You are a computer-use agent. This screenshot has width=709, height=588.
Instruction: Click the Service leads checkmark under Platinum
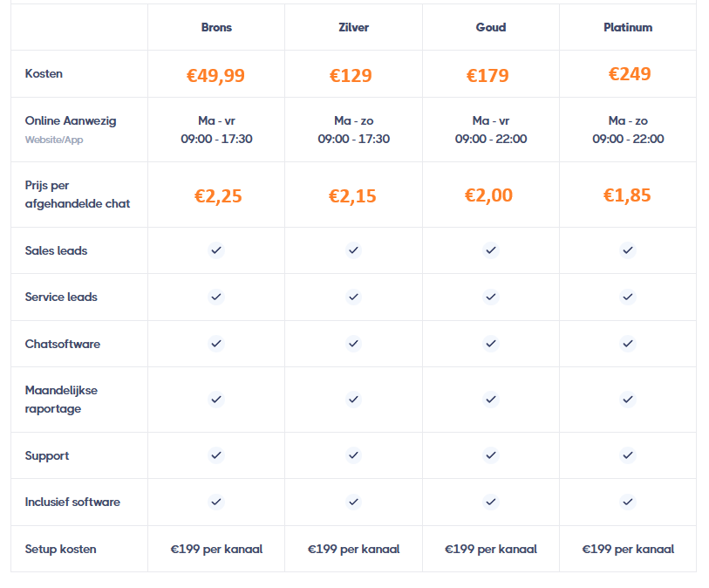628,297
